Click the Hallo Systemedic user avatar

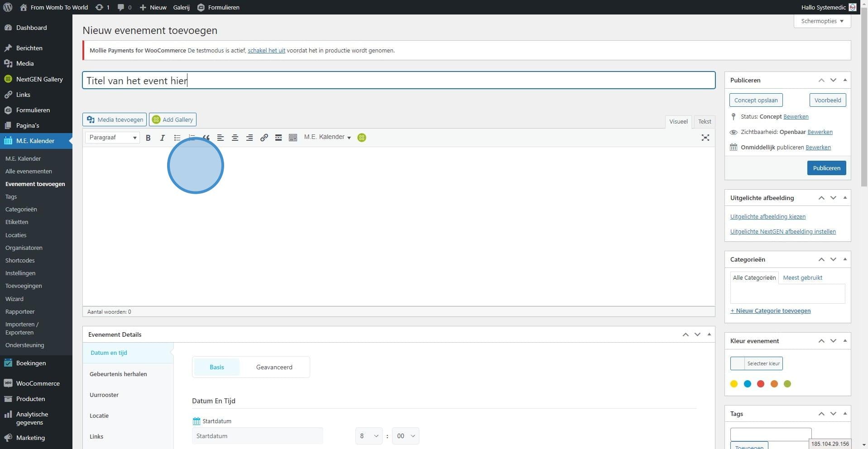853,7
